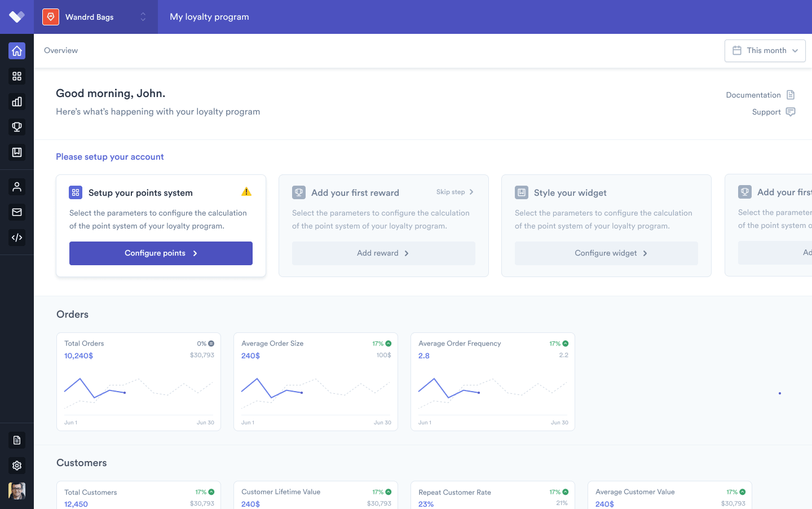Click the yellow warning triangle icon
The image size is (812, 509).
point(246,192)
